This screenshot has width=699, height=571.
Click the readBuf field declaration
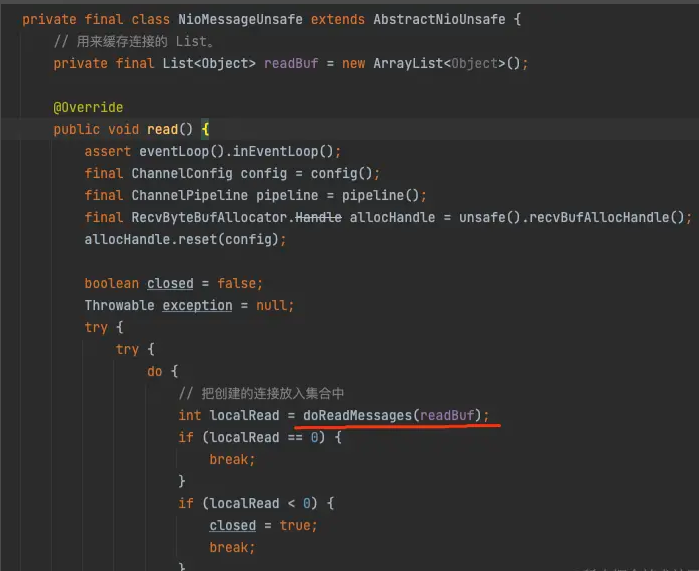click(x=291, y=63)
